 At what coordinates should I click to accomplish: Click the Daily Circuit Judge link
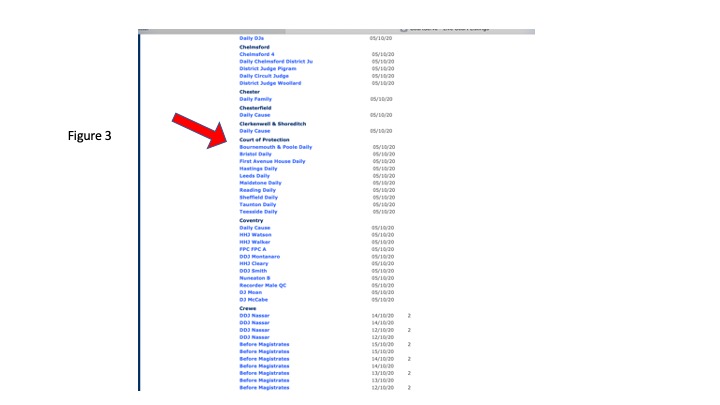[263, 76]
